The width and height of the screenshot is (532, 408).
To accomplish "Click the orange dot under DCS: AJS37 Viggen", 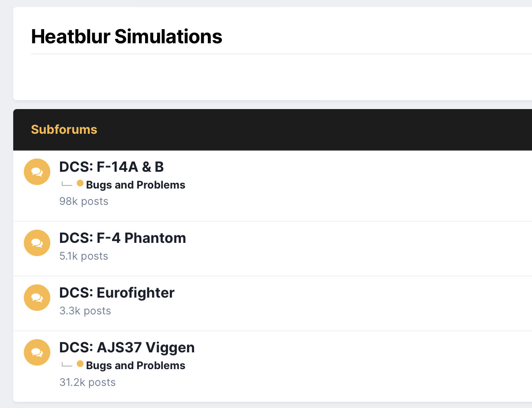I will pos(80,364).
